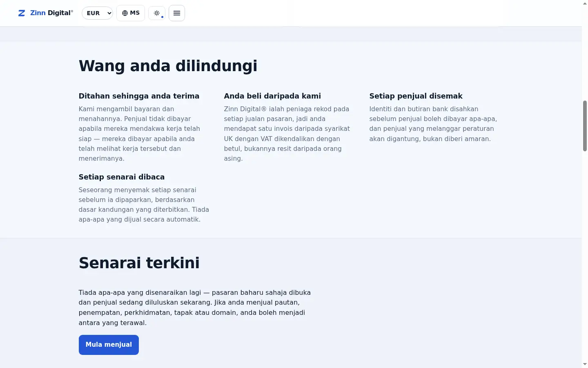The image size is (588, 368).
Task: Click paragraph starting 'Seseorang menyemak setiap senarai'
Action: click(144, 205)
